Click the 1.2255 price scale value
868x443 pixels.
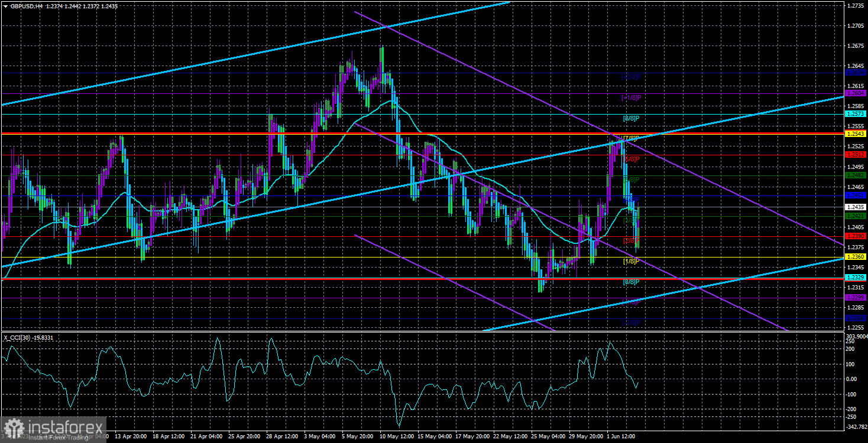tap(854, 327)
